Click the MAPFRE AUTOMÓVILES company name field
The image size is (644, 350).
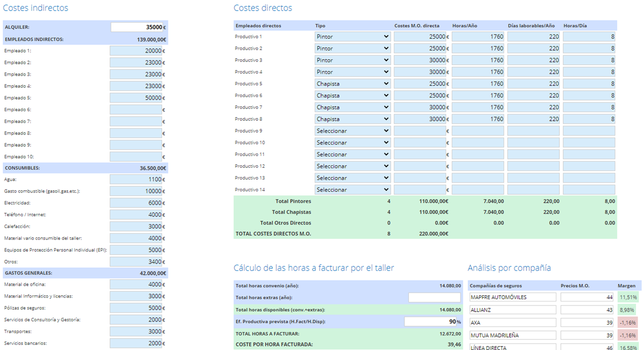pos(512,297)
